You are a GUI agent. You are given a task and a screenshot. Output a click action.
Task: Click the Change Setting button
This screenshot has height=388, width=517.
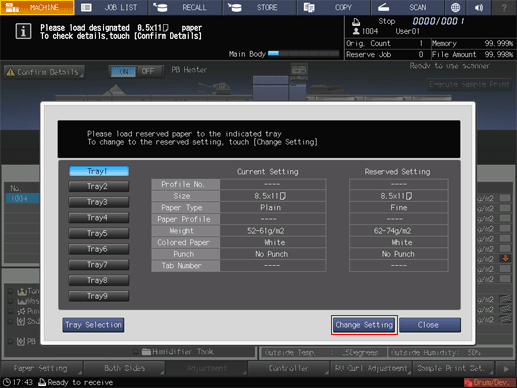pyautogui.click(x=364, y=325)
